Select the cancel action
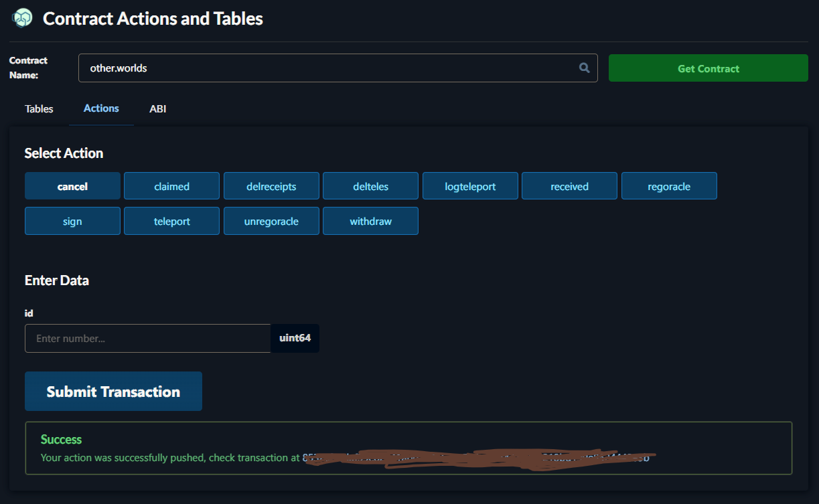819x504 pixels. tap(72, 186)
